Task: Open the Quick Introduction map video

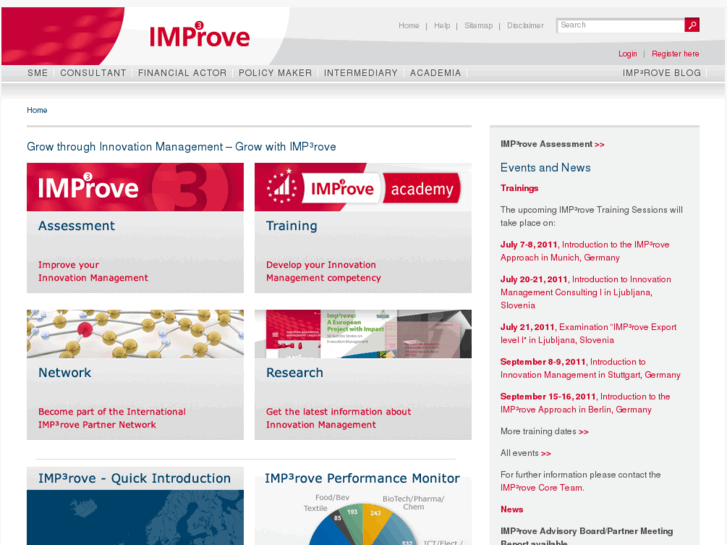Action: pos(135,517)
